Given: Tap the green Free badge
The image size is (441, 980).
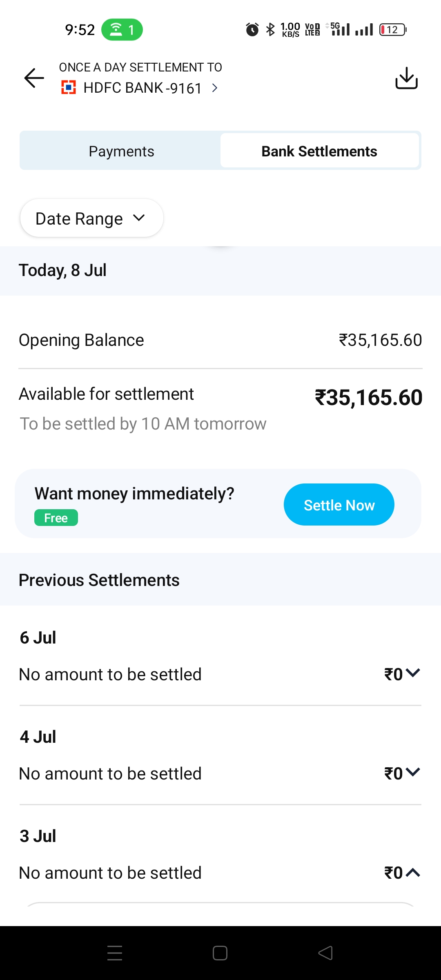Looking at the screenshot, I should [56, 518].
